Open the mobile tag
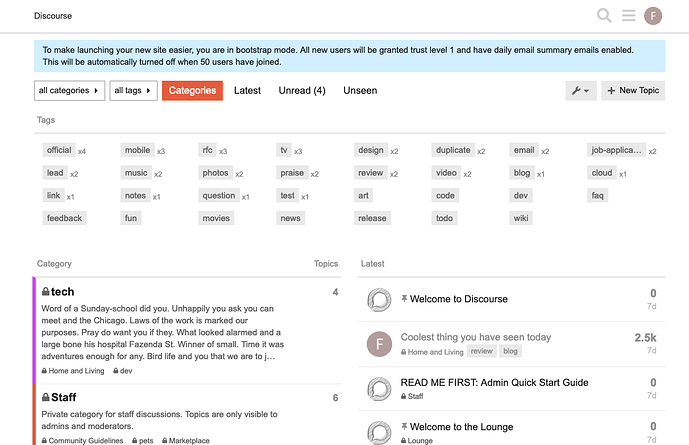This screenshot has height=445, width=689. 138,150
